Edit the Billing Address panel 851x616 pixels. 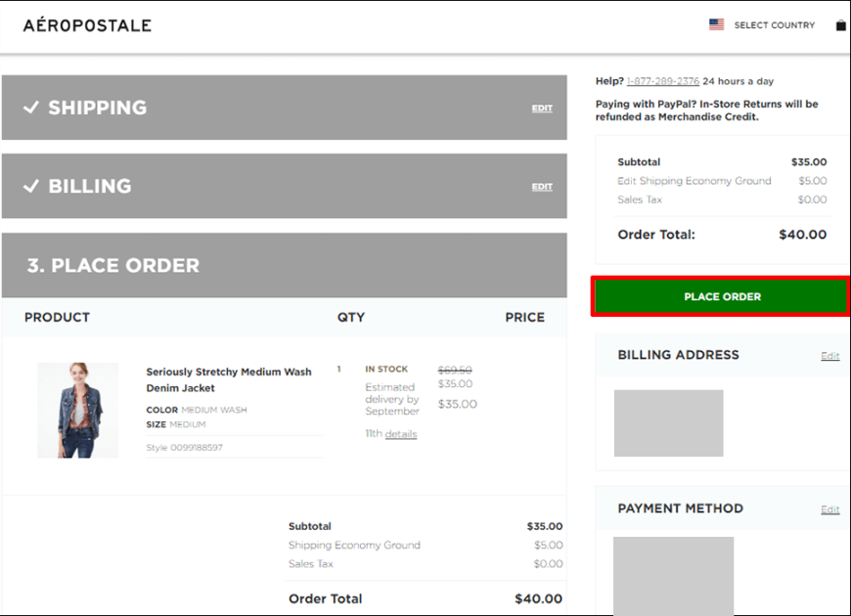tap(829, 356)
